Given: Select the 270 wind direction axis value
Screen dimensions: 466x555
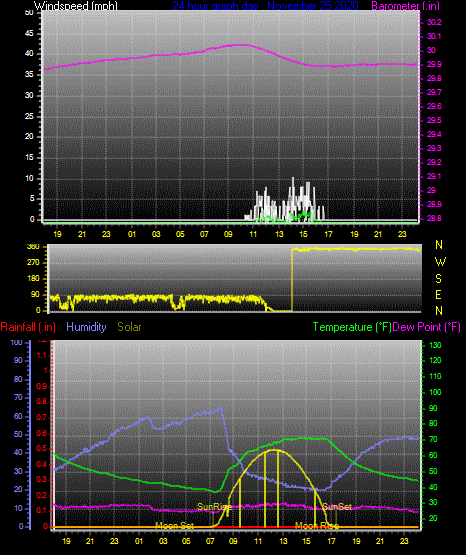Looking at the screenshot, I should [33, 263].
